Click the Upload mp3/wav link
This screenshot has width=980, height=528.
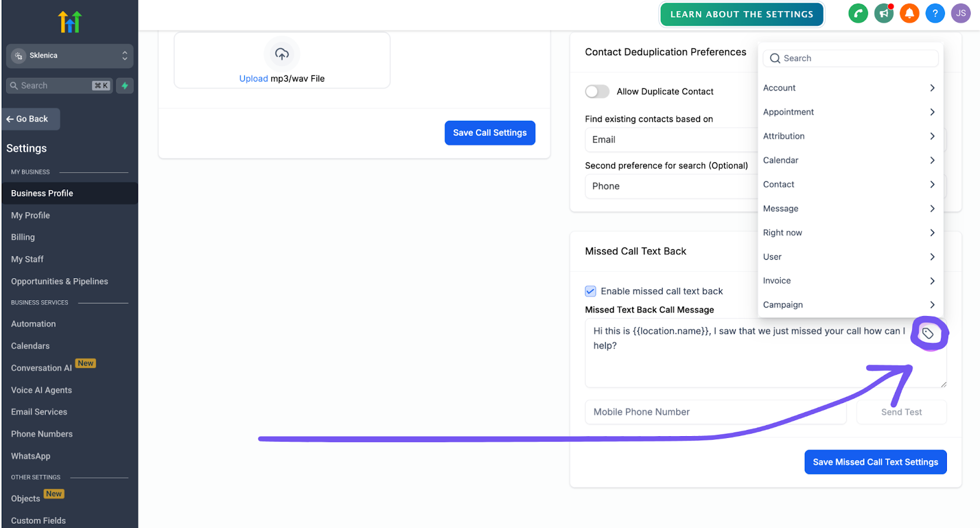pyautogui.click(x=282, y=78)
